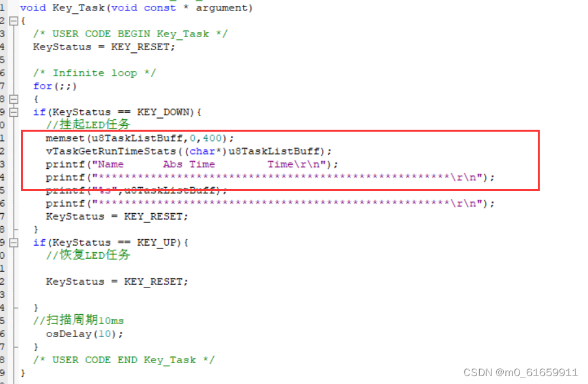The image size is (588, 384).
Task: Collapse the KEY_UP if-block fold marker
Action: coord(14,243)
